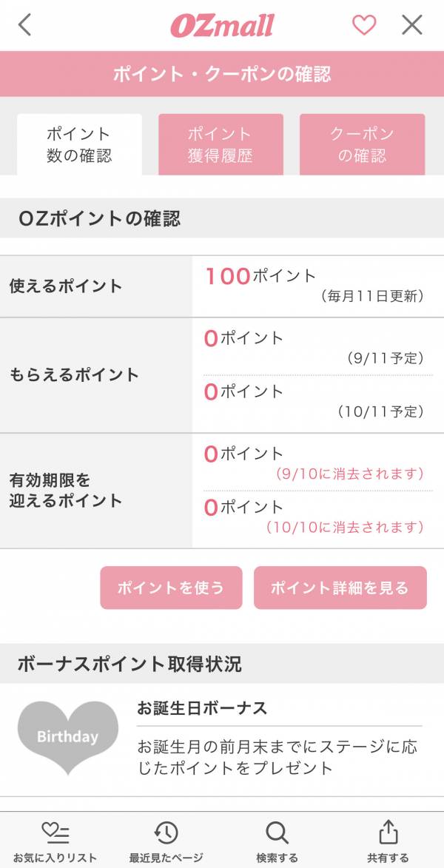Click the OZmall logo
The image size is (444, 868).
(x=222, y=26)
